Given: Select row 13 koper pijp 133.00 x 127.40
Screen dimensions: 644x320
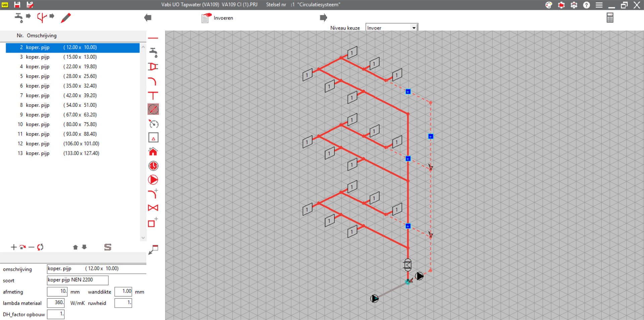Looking at the screenshot, I should click(x=72, y=153).
